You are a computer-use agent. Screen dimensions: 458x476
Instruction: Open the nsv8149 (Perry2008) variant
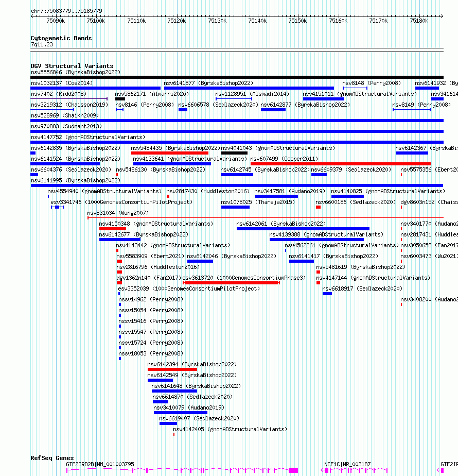click(421, 105)
